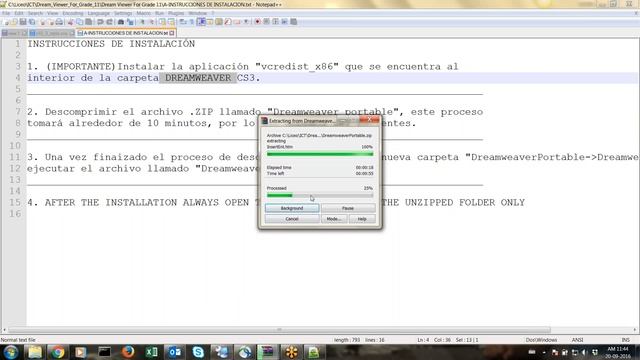The image size is (640, 360).
Task: Open the Language menu
Action: pyautogui.click(x=98, y=13)
